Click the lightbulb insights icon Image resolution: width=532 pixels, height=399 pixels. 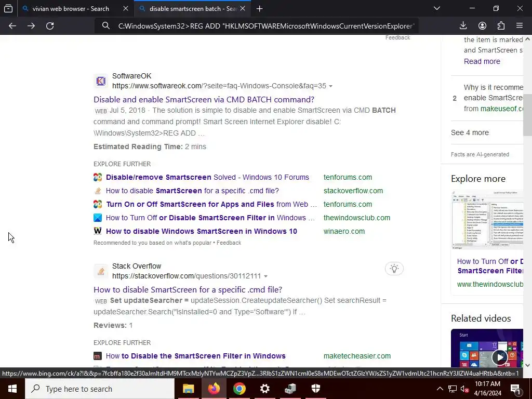coord(394,269)
